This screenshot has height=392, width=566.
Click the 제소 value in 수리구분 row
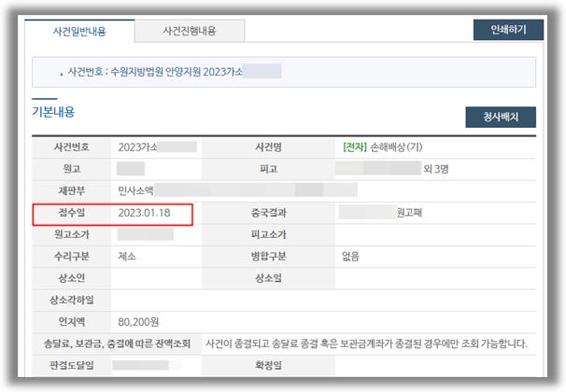129,256
